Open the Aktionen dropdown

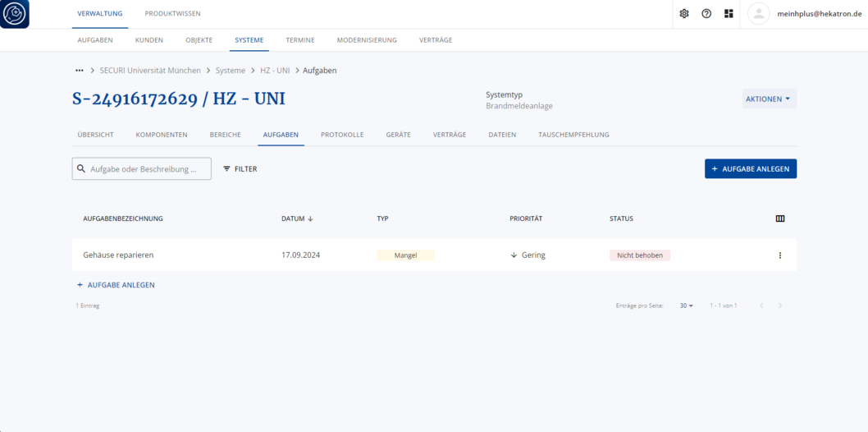(x=770, y=99)
